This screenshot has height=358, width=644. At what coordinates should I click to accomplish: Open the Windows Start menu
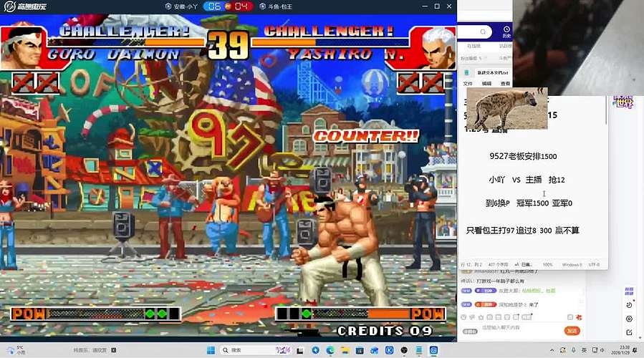coord(211,350)
